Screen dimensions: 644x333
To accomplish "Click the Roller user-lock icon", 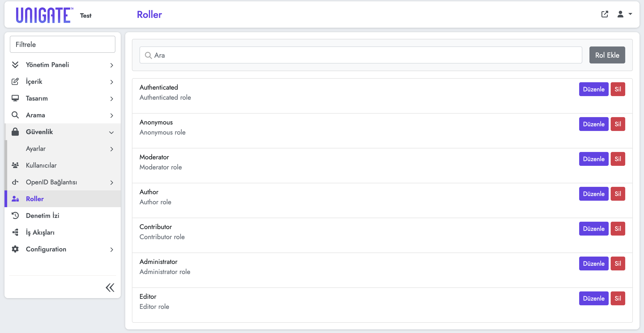I will (x=15, y=199).
